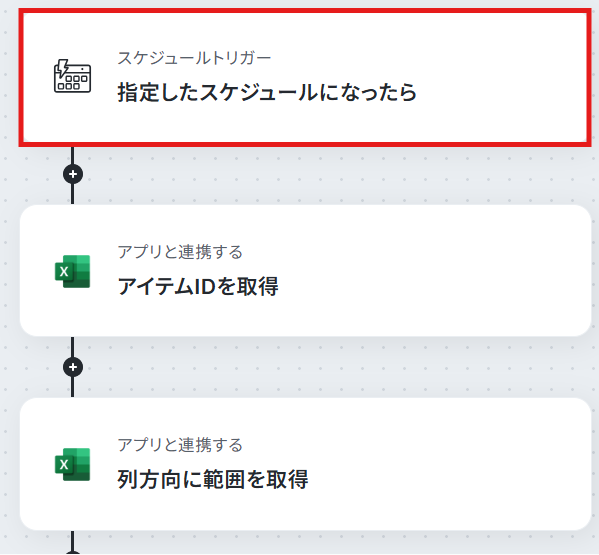This screenshot has height=555, width=599.
Task: Click the Excel icon in 列方向に範囲を取得 step
Action: point(73,464)
